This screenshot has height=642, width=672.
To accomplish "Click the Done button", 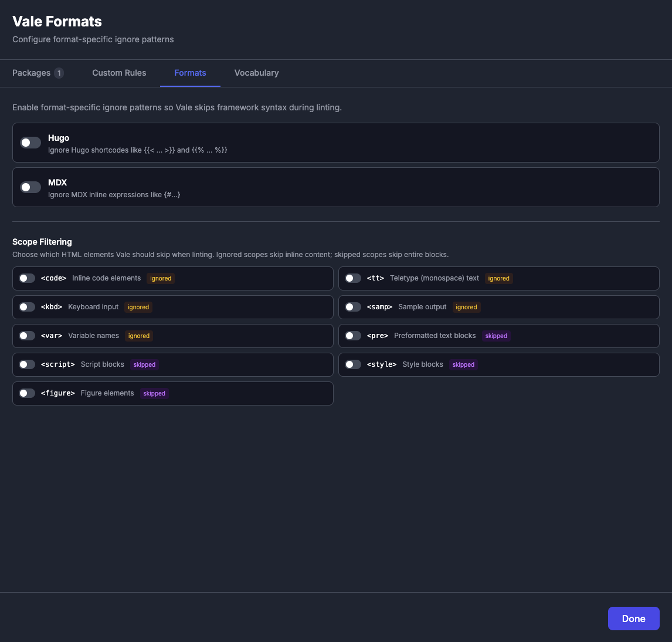I will (633, 619).
